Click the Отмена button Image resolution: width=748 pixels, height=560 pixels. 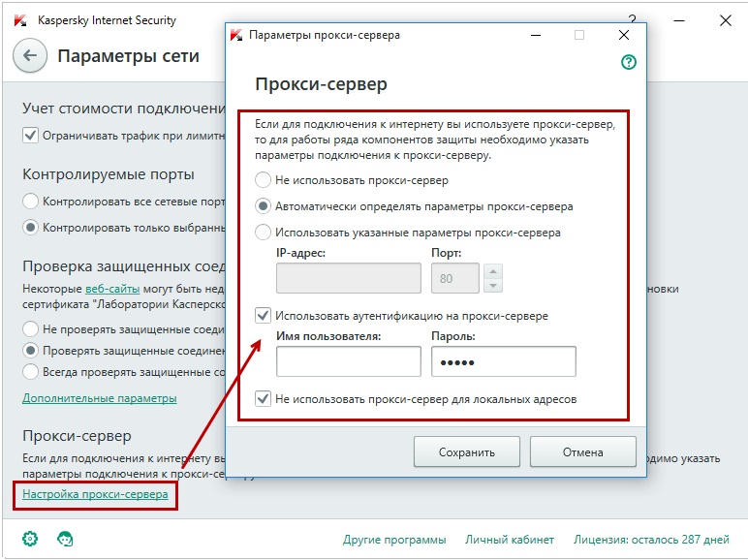point(583,451)
